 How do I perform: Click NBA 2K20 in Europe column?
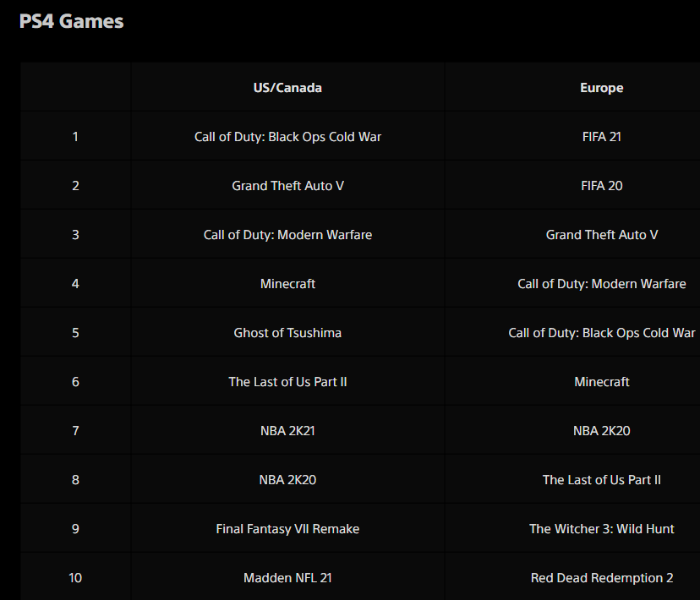click(601, 431)
